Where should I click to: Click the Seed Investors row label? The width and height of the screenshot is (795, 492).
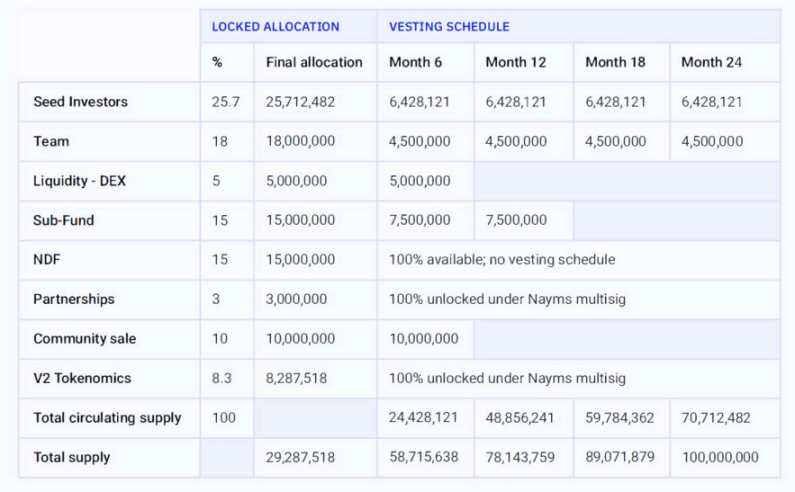coord(81,102)
